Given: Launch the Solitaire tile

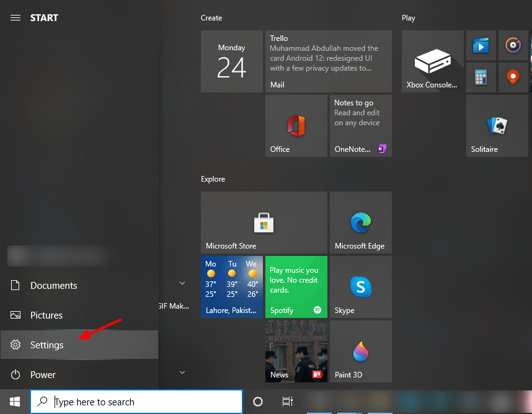Looking at the screenshot, I should pos(497,126).
